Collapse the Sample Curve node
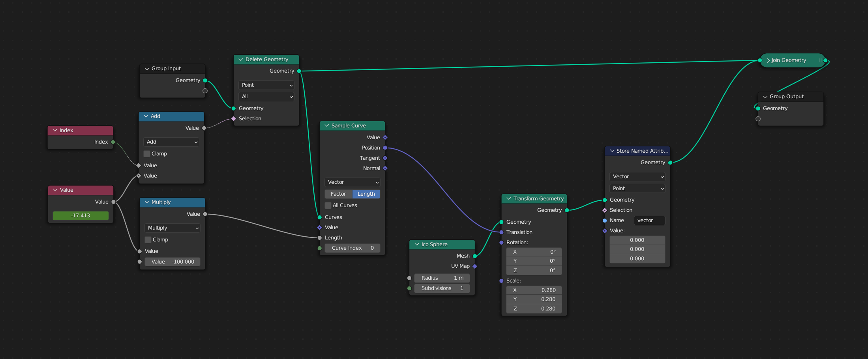This screenshot has width=868, height=359. (326, 126)
